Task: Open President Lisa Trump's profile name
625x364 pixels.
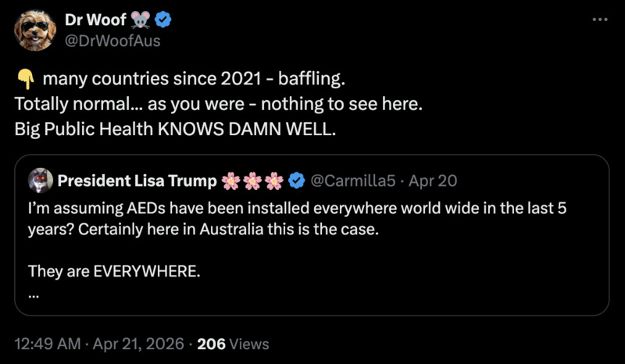Action: pos(137,181)
